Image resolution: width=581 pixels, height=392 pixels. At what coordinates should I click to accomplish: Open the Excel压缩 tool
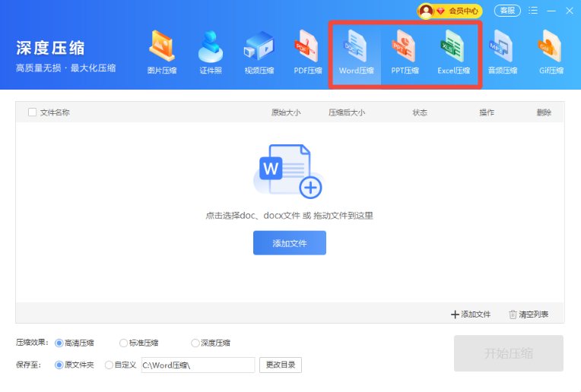pos(454,52)
